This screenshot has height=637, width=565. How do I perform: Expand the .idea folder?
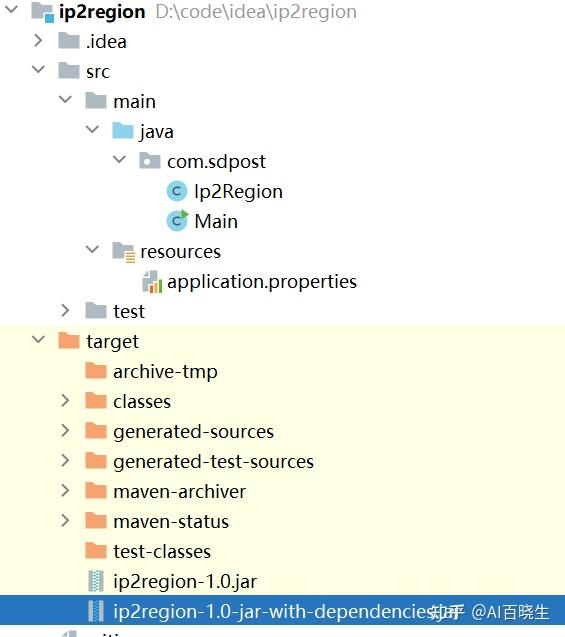[x=38, y=41]
